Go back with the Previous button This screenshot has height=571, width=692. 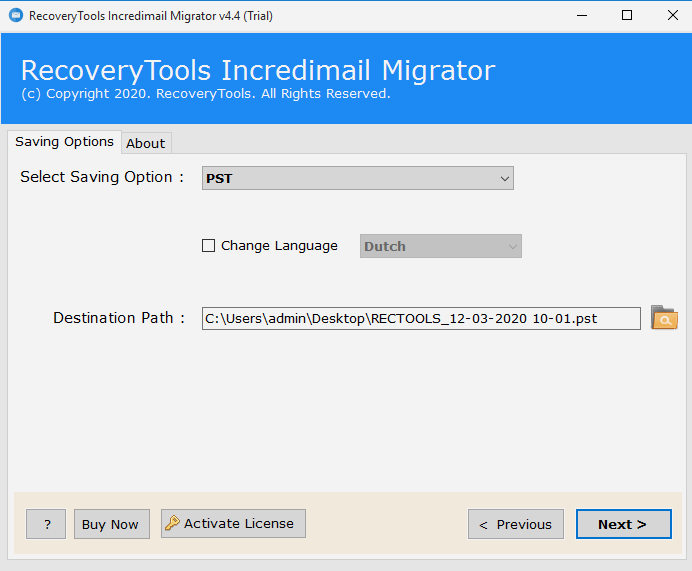[515, 524]
